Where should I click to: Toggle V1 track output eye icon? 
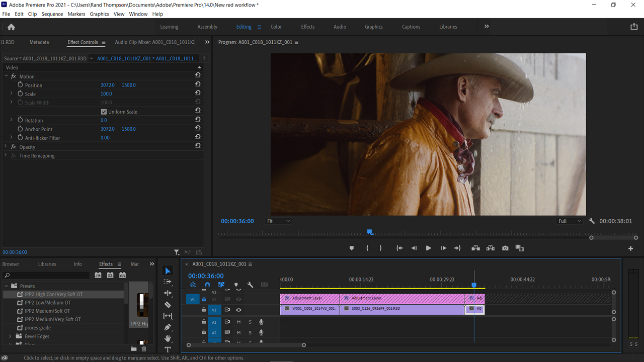click(238, 310)
